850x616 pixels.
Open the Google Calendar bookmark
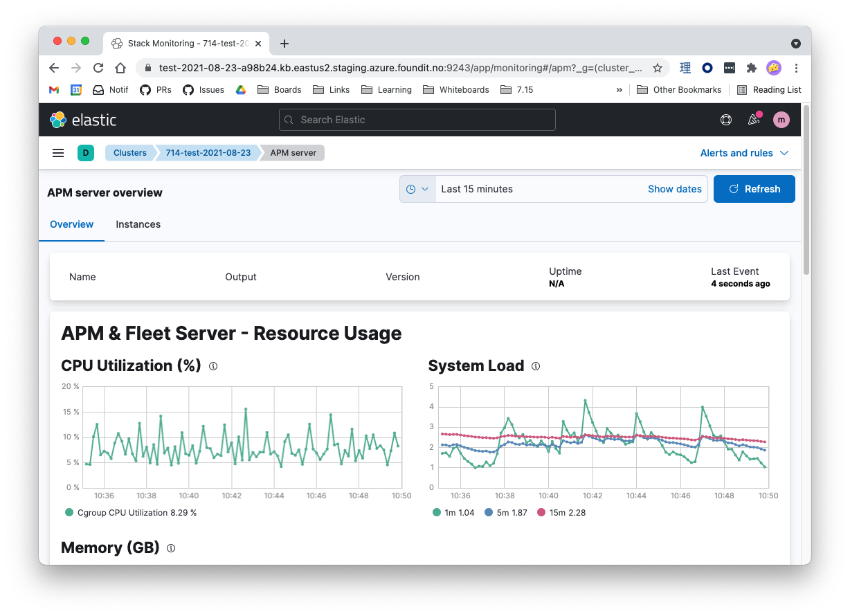(x=76, y=90)
